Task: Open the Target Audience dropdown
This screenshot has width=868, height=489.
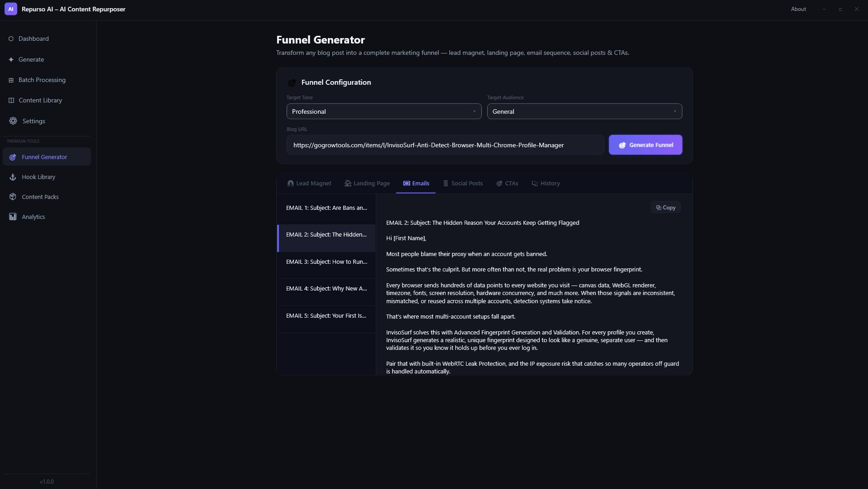Action: 585,111
